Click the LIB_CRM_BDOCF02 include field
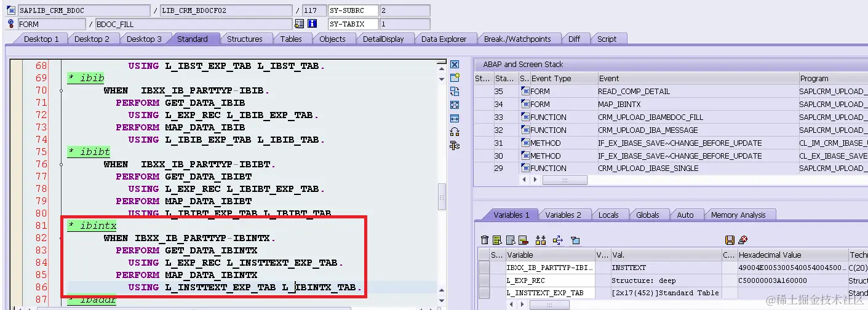This screenshot has width=868, height=310. pos(226,10)
